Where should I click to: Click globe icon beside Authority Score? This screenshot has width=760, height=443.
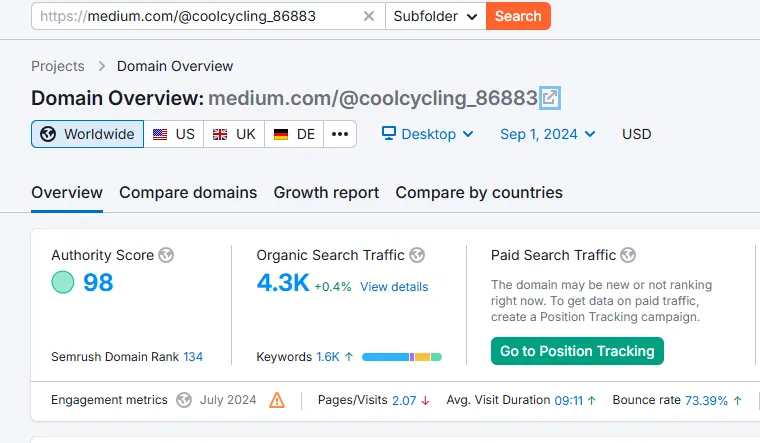pos(166,255)
